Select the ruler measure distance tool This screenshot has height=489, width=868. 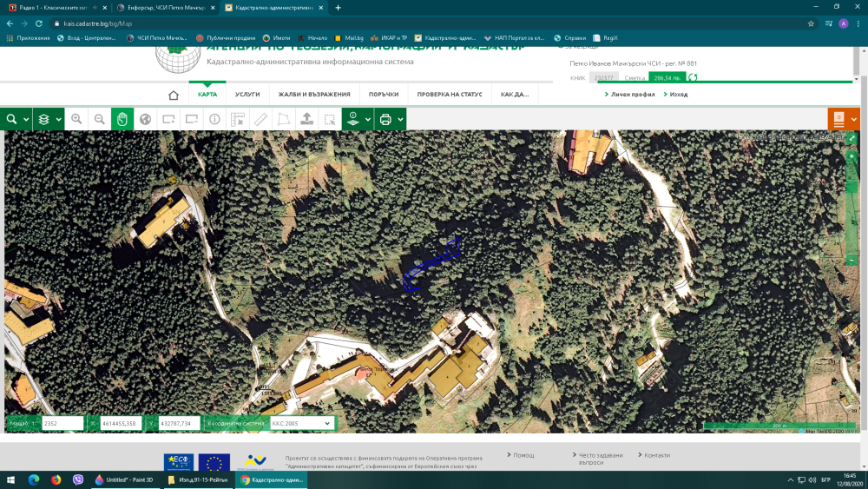tap(260, 119)
